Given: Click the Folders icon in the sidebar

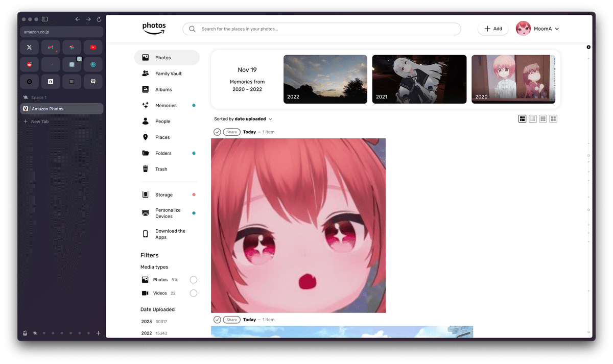Looking at the screenshot, I should pyautogui.click(x=146, y=153).
